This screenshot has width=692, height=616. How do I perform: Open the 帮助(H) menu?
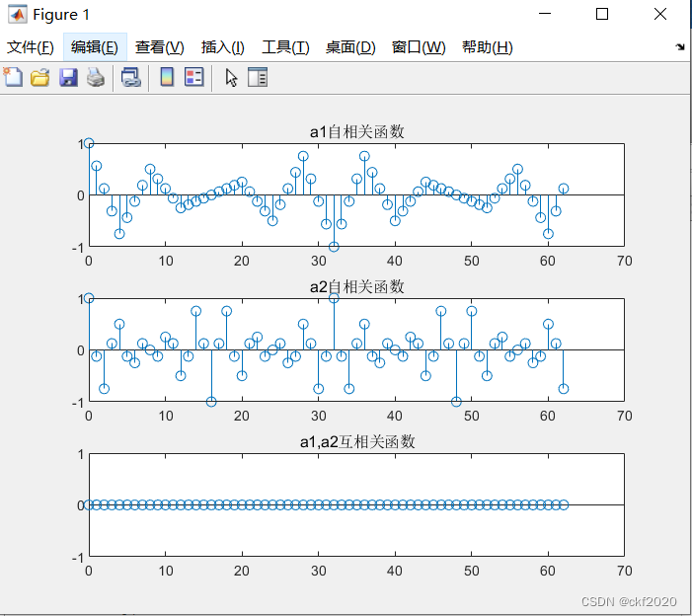point(488,47)
